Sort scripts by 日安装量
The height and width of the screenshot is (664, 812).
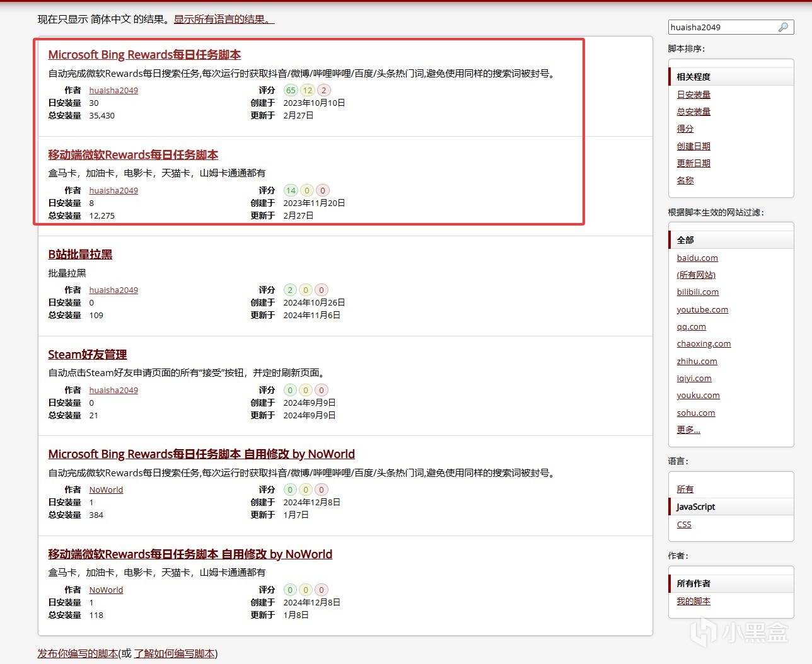(x=693, y=94)
